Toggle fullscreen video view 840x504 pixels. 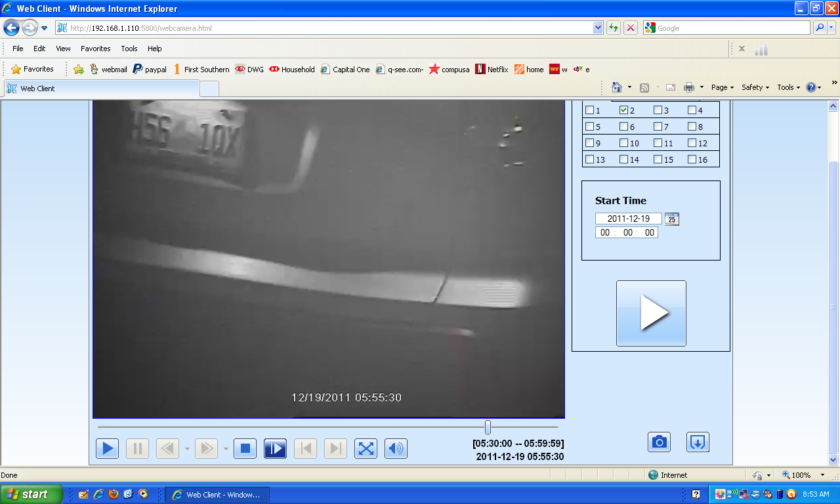366,449
